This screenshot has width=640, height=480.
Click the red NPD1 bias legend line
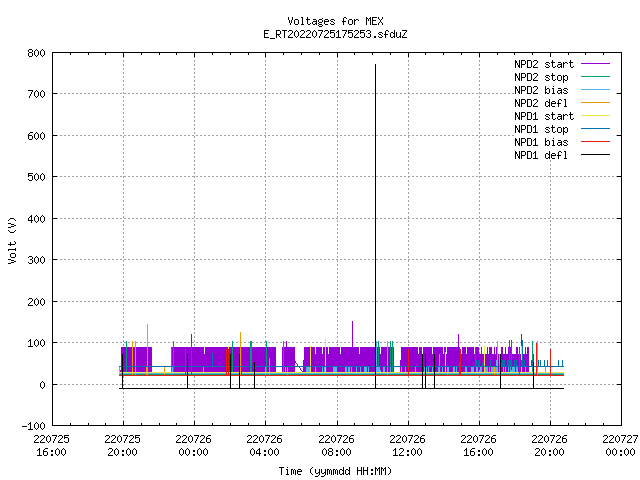point(595,142)
